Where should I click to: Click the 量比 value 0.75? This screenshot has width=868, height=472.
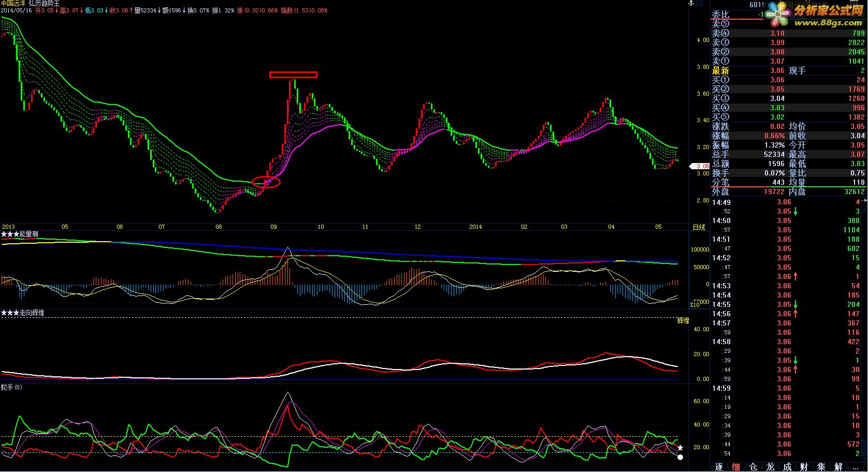click(x=857, y=173)
